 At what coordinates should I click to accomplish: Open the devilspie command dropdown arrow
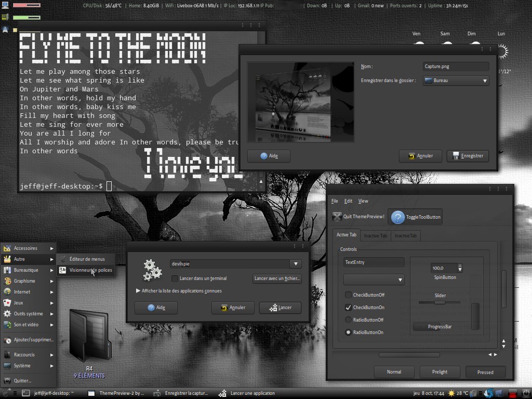[x=296, y=264]
